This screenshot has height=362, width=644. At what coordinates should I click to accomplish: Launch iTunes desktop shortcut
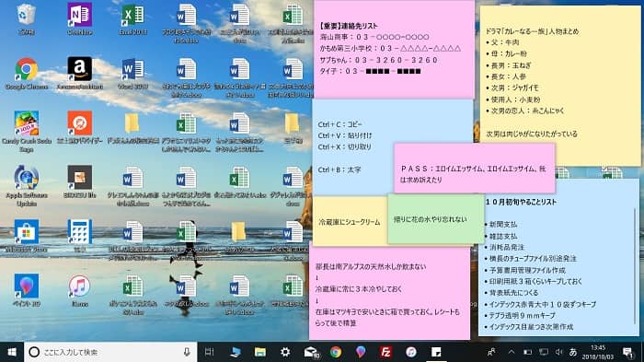(80, 290)
